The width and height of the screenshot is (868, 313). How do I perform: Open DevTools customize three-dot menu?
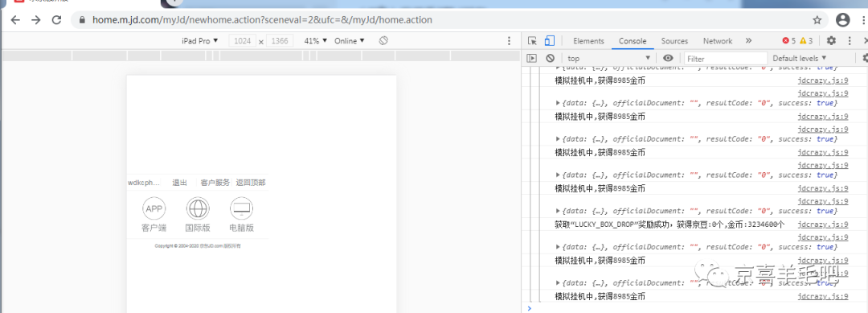point(850,41)
